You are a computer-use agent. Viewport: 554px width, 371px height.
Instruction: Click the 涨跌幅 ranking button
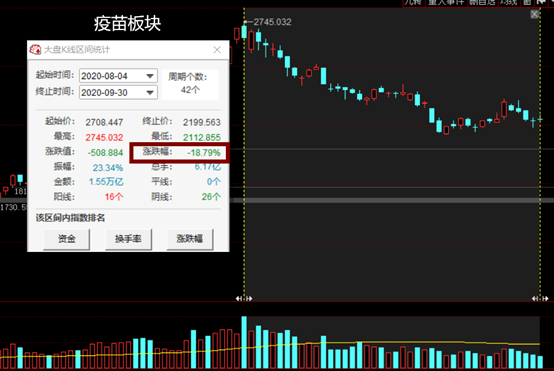pos(190,239)
